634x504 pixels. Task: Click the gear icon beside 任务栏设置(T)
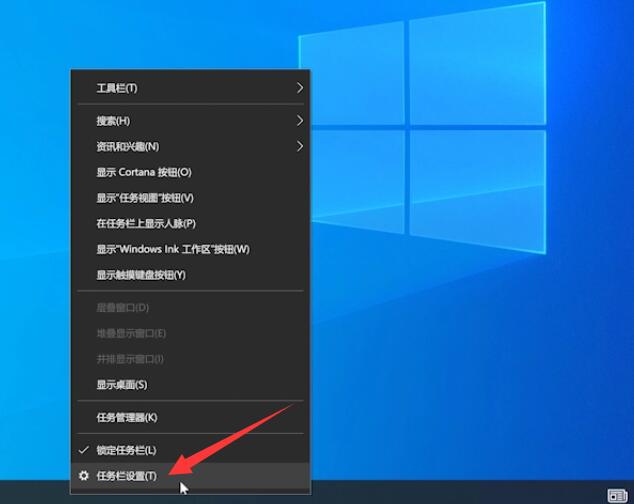[x=84, y=475]
